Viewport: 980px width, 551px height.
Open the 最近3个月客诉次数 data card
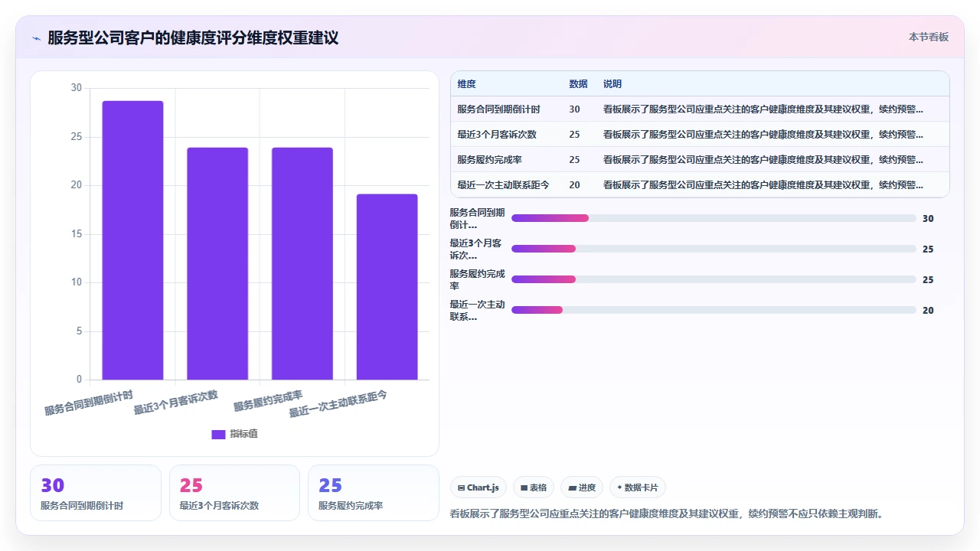coord(234,493)
